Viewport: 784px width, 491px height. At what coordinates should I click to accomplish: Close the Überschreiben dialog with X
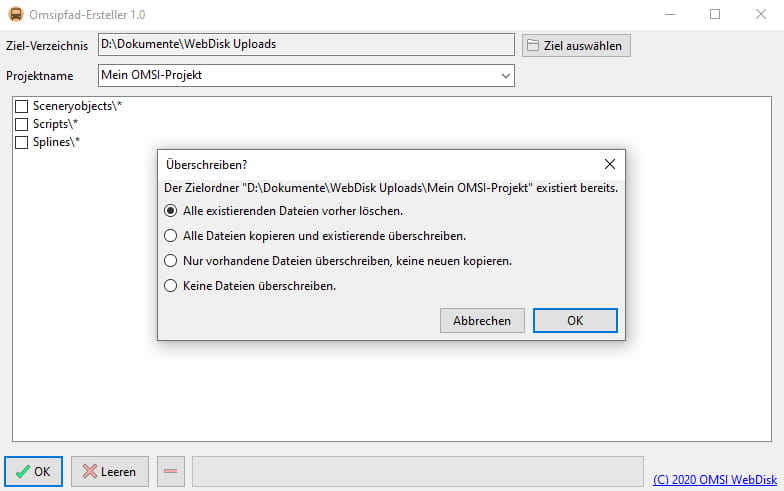tap(610, 164)
